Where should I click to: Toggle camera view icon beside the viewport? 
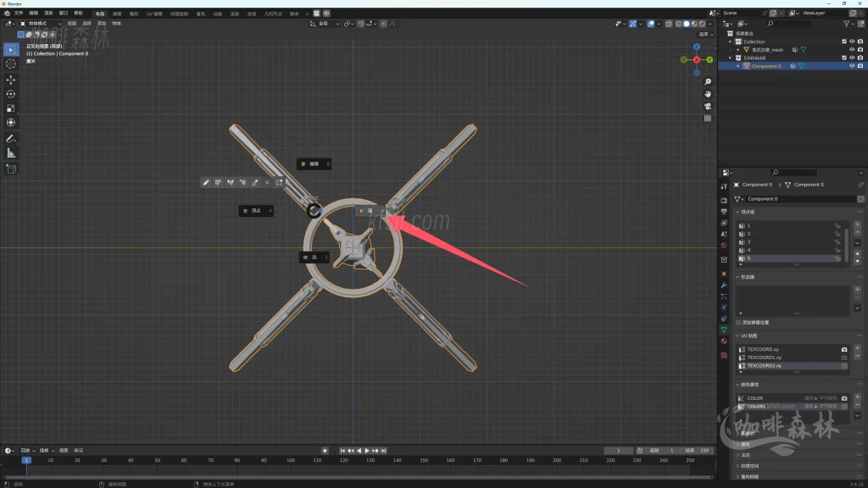point(708,106)
